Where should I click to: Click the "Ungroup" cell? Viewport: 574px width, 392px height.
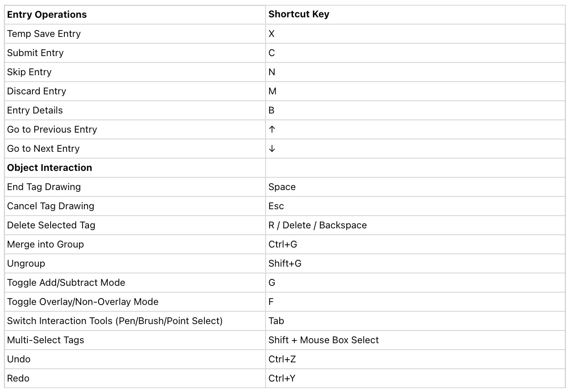(x=26, y=263)
